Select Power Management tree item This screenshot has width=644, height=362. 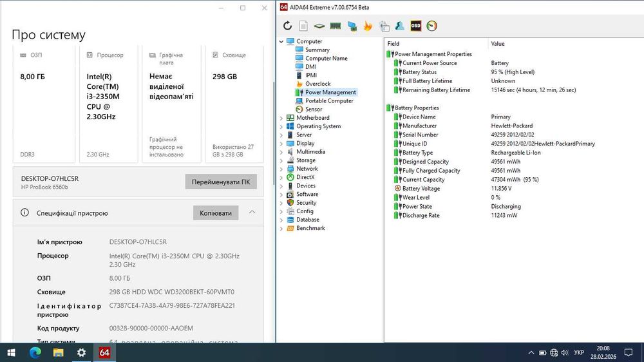pyautogui.click(x=330, y=92)
